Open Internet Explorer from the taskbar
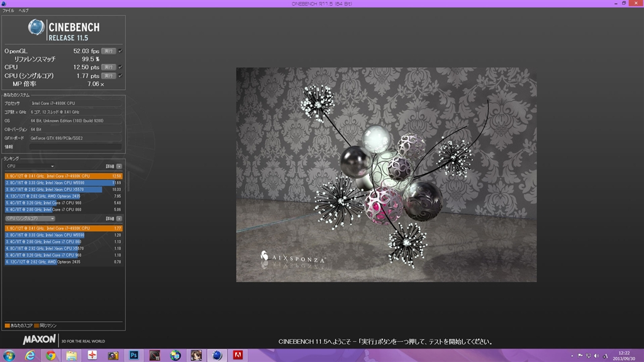Viewport: 644px width, 362px height. 30,355
